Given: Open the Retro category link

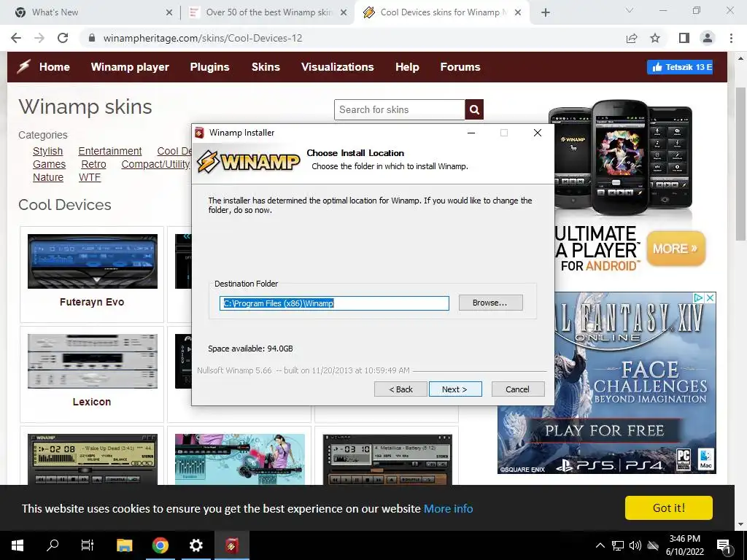Looking at the screenshot, I should tap(93, 164).
